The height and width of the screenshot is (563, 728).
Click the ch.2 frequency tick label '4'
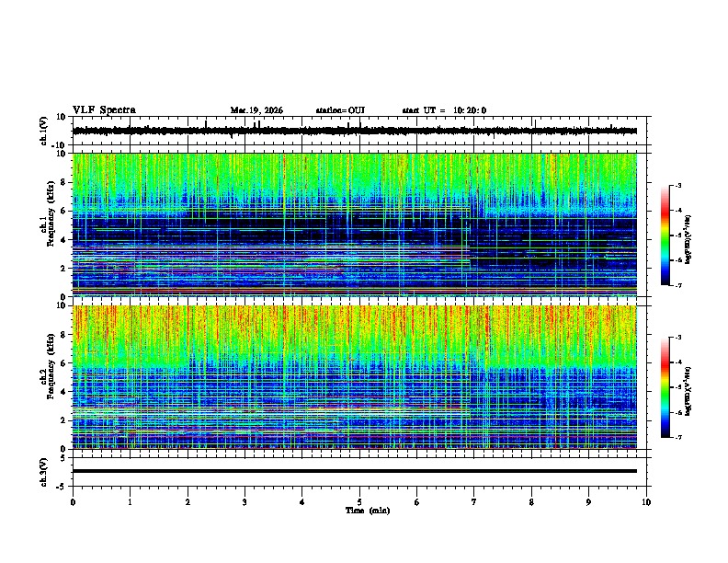point(63,392)
